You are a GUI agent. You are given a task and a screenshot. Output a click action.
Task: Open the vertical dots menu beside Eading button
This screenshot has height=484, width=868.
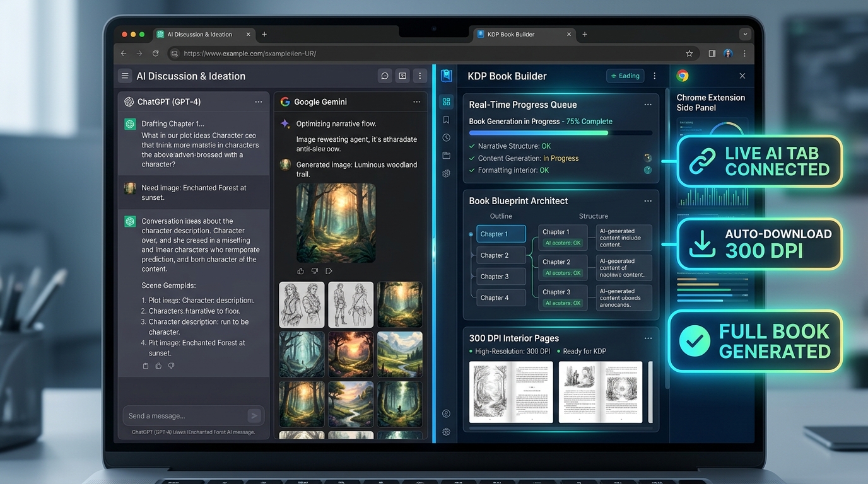[x=655, y=76]
